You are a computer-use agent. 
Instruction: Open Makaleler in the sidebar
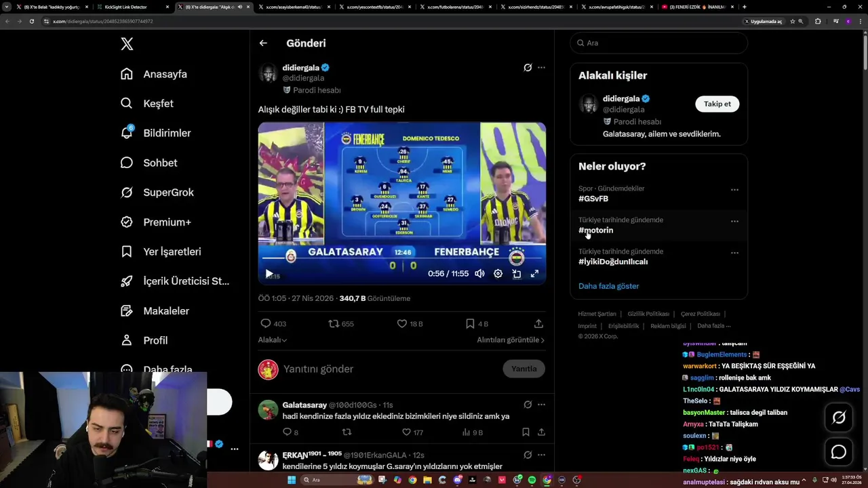155,310
